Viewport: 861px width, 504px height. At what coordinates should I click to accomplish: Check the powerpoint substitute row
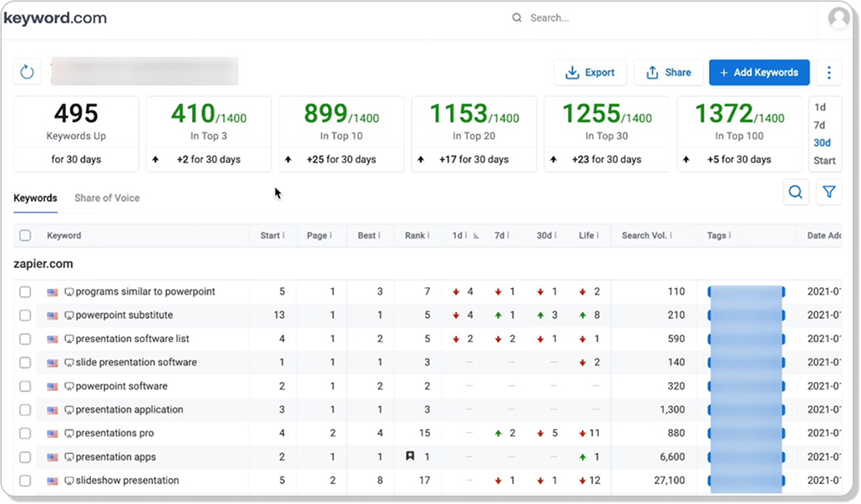tap(25, 315)
